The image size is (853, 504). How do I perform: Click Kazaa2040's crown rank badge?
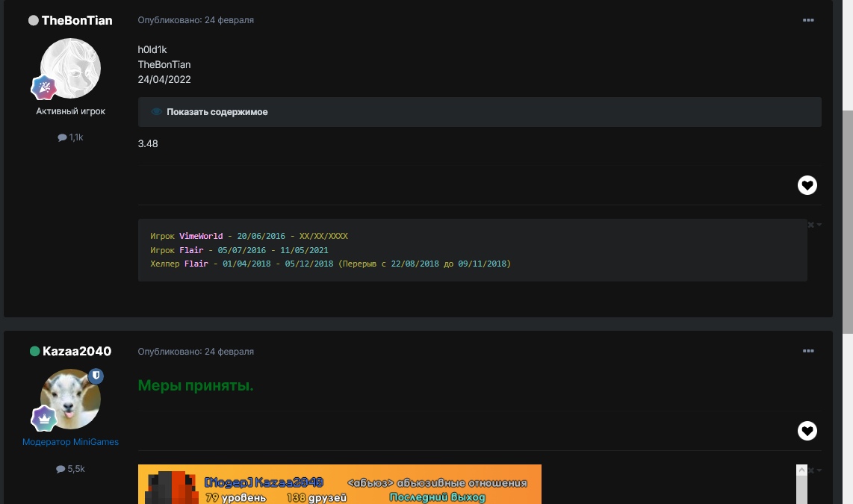click(43, 418)
